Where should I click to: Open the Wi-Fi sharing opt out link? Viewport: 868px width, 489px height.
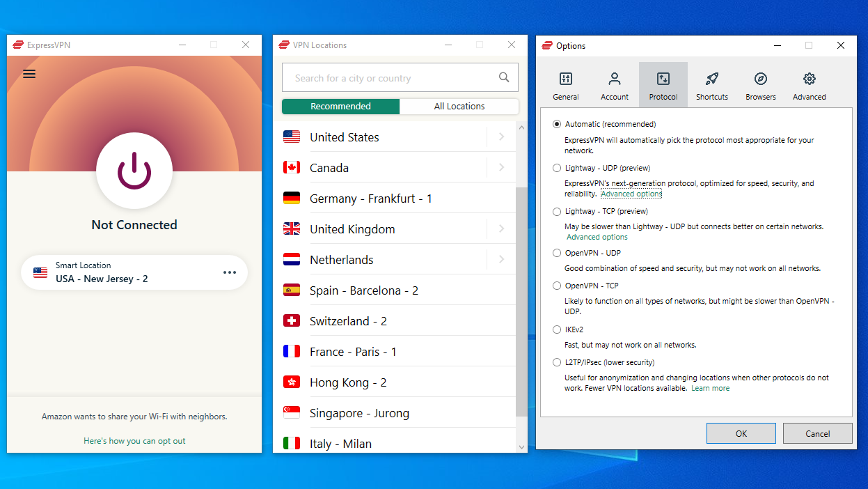(x=134, y=440)
